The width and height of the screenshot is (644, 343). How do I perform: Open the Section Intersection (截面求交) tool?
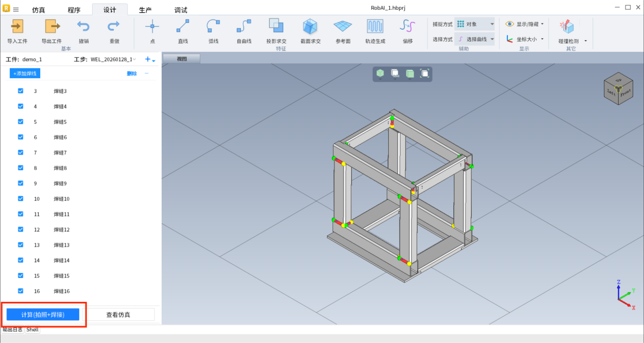pyautogui.click(x=310, y=26)
